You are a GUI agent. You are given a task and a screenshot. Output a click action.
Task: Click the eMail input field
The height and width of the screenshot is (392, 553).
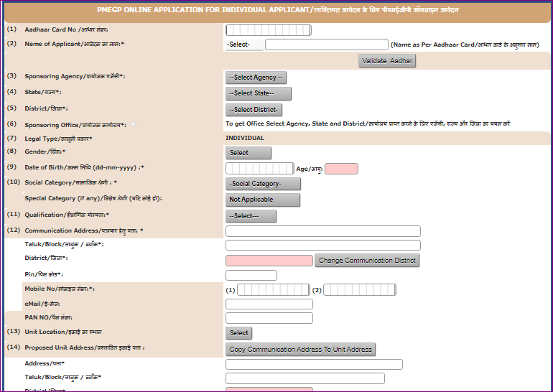(269, 304)
